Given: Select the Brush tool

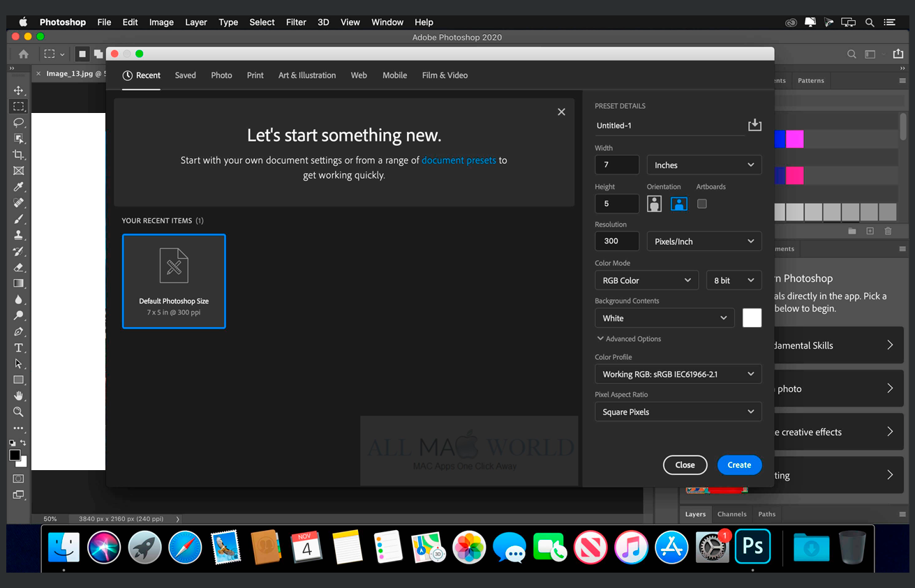Looking at the screenshot, I should pyautogui.click(x=19, y=219).
